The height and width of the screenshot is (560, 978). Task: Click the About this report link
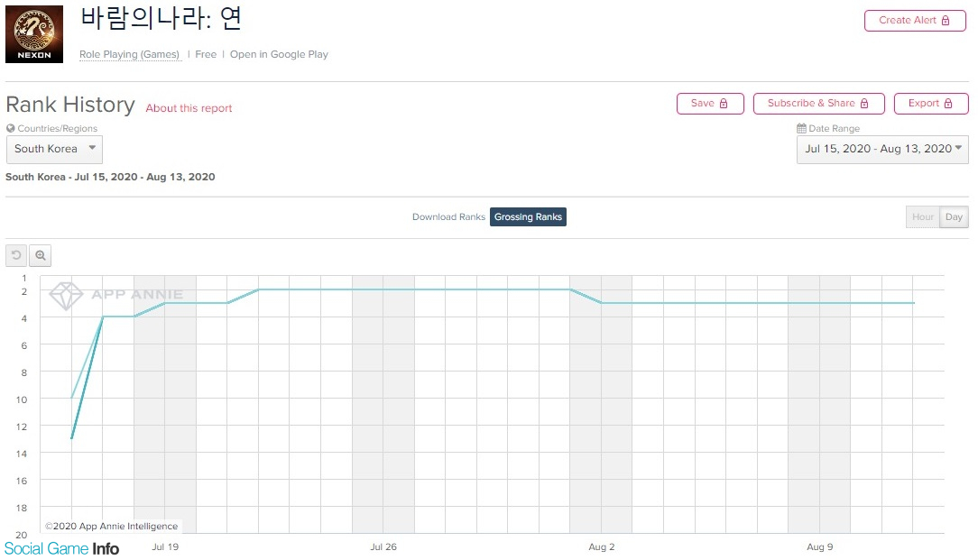pos(189,108)
